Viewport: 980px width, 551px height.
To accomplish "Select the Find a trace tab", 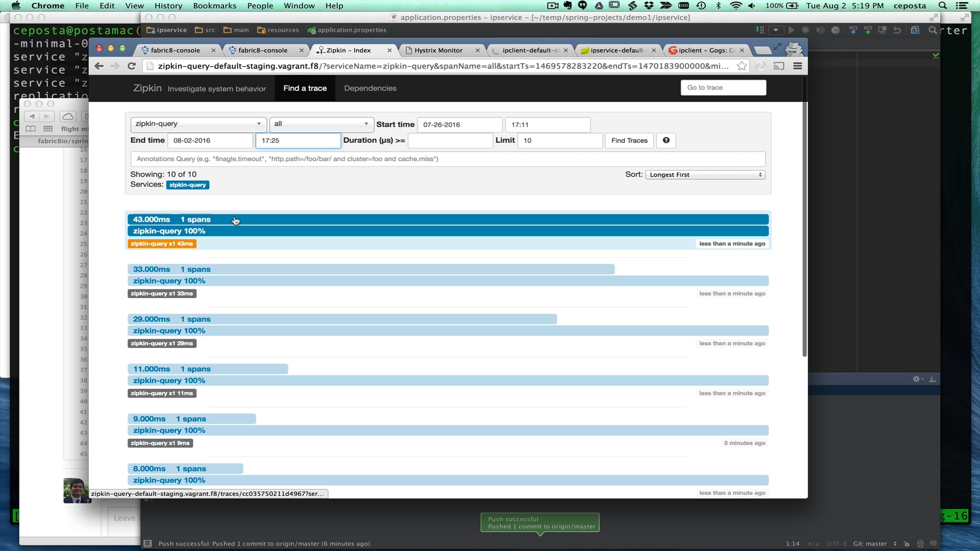I will [x=305, y=88].
